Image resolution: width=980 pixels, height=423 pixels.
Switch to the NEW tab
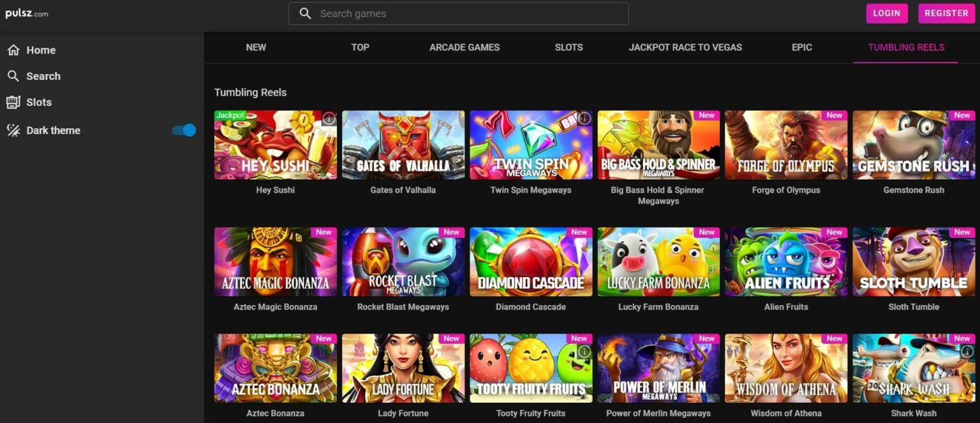[256, 47]
